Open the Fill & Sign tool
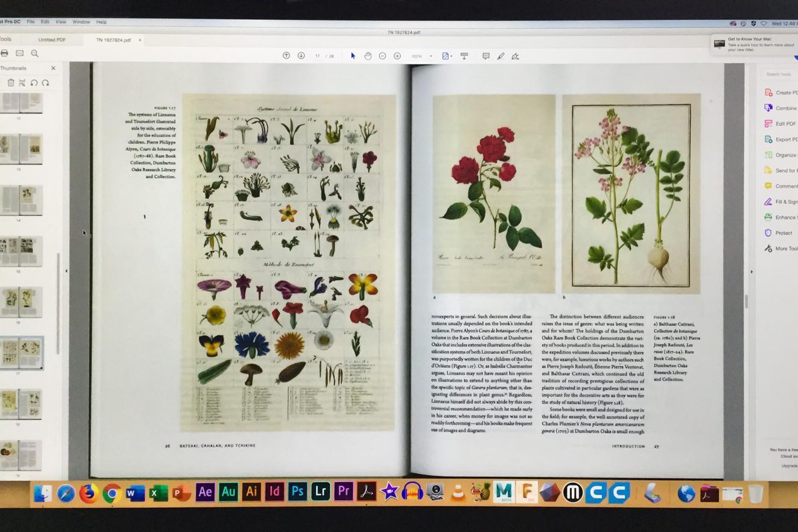This screenshot has width=798, height=532. (x=781, y=201)
